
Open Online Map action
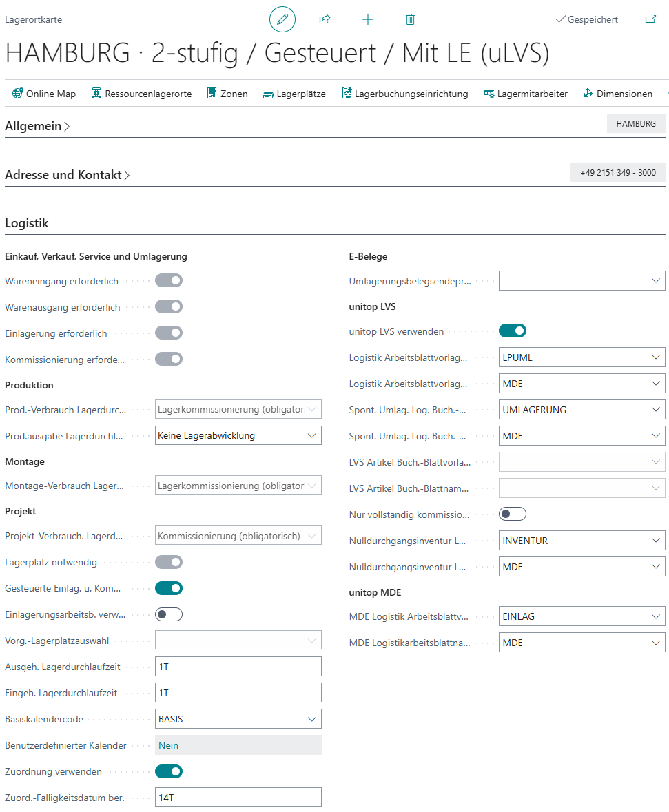point(44,94)
